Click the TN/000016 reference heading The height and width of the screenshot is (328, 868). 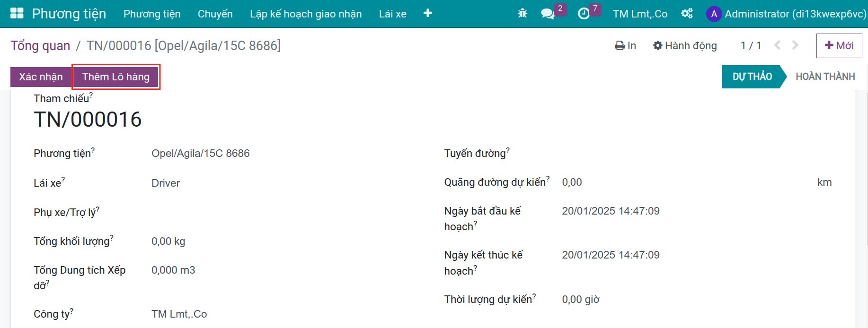pos(88,120)
